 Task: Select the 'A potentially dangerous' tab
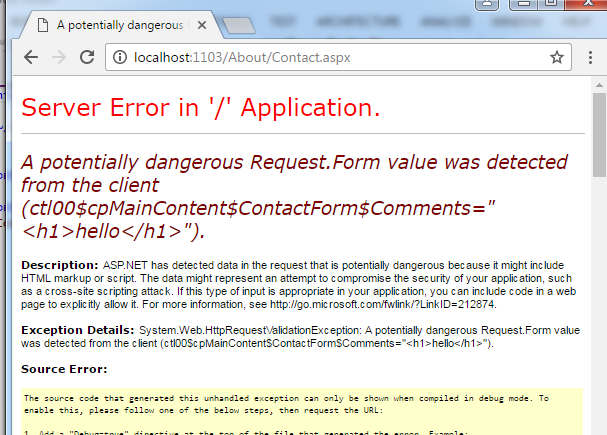pyautogui.click(x=118, y=22)
